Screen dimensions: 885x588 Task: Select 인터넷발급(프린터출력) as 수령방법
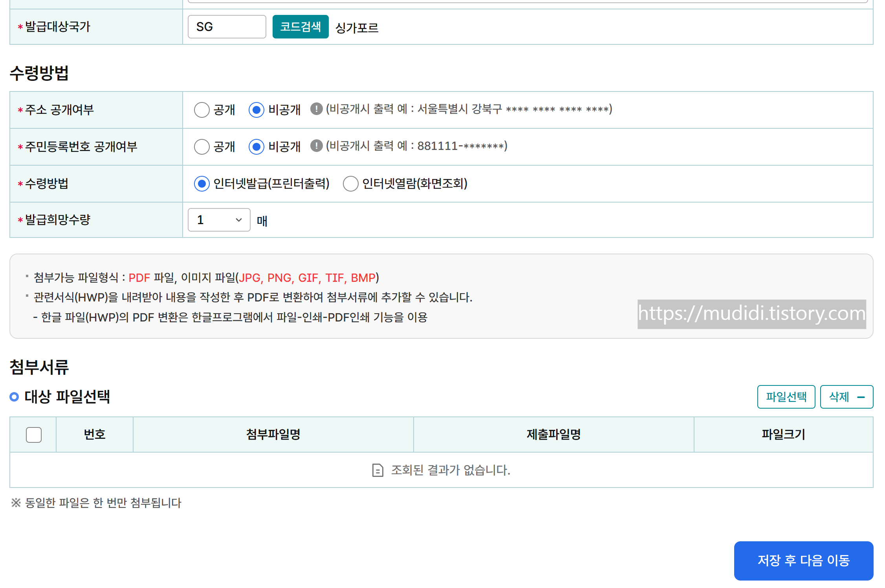click(x=202, y=184)
